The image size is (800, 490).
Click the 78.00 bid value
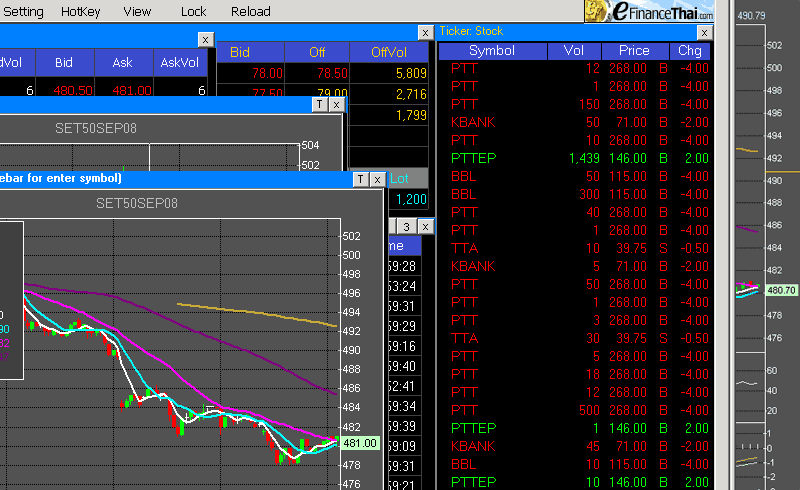267,74
